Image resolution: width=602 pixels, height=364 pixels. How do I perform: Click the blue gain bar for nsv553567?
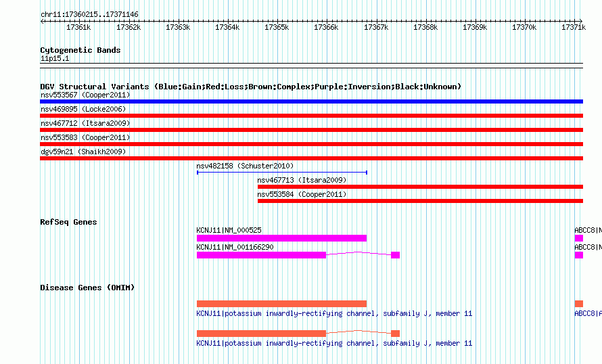311,101
